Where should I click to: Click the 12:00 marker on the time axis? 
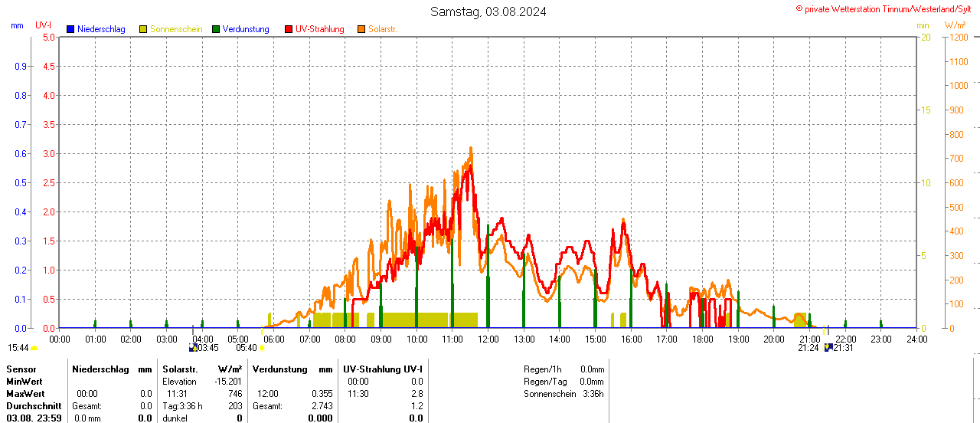point(488,339)
